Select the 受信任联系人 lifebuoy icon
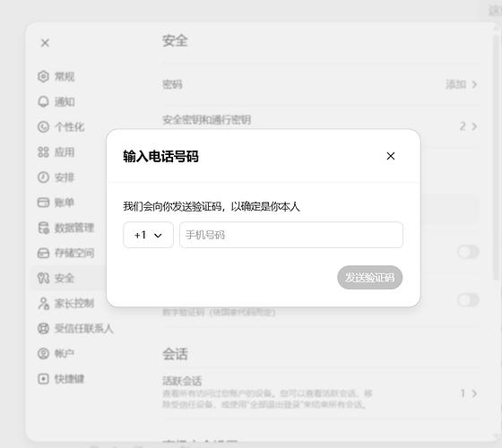502x448 pixels. point(43,328)
